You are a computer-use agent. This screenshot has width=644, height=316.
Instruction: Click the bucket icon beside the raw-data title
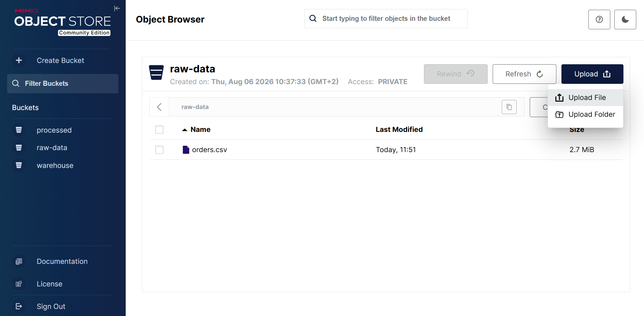(156, 72)
